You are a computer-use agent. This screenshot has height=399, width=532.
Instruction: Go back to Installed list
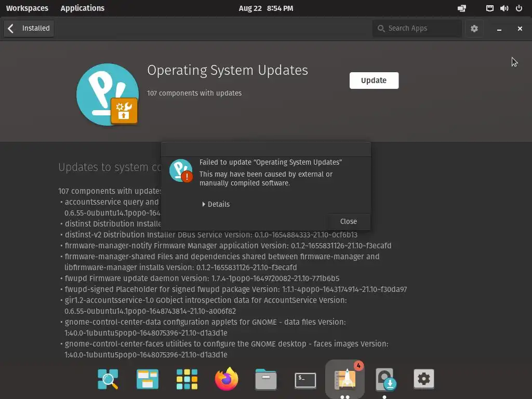29,28
